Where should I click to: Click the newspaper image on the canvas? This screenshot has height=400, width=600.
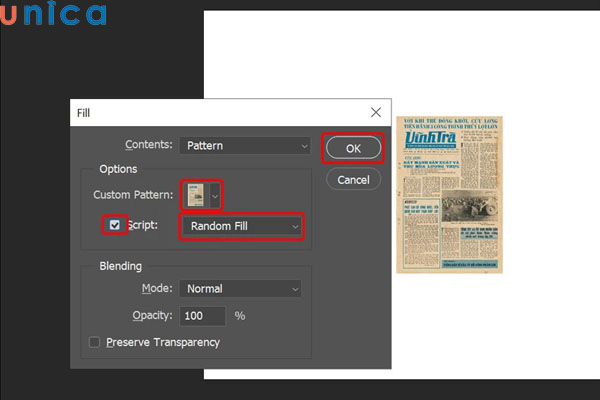pyautogui.click(x=449, y=194)
